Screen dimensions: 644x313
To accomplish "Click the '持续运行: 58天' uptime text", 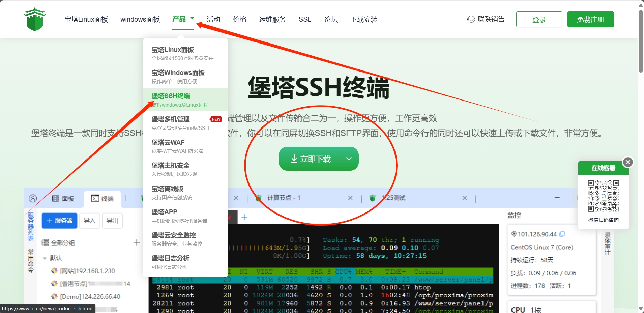I will [x=532, y=260].
